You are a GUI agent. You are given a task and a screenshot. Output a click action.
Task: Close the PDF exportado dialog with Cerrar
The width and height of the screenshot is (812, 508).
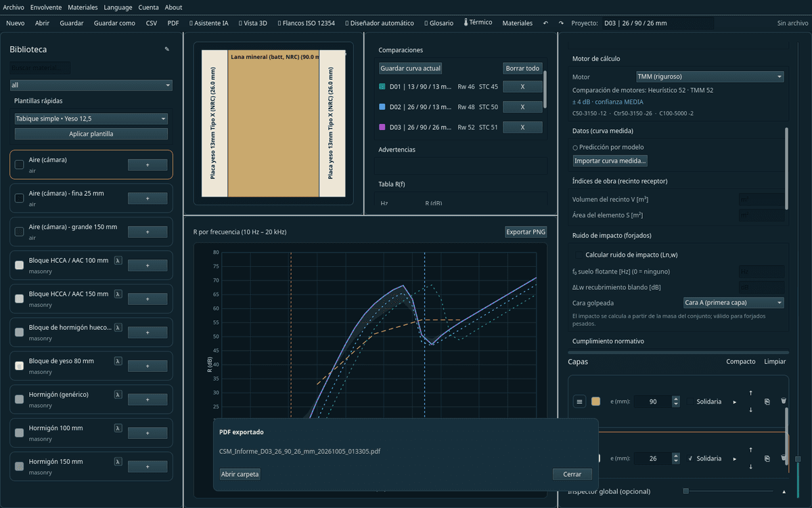point(572,474)
